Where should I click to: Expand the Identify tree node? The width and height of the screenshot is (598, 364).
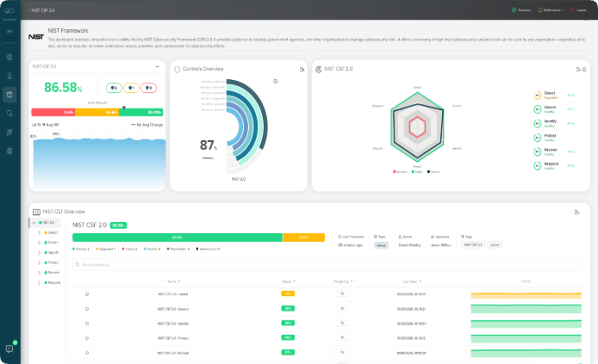tap(39, 252)
